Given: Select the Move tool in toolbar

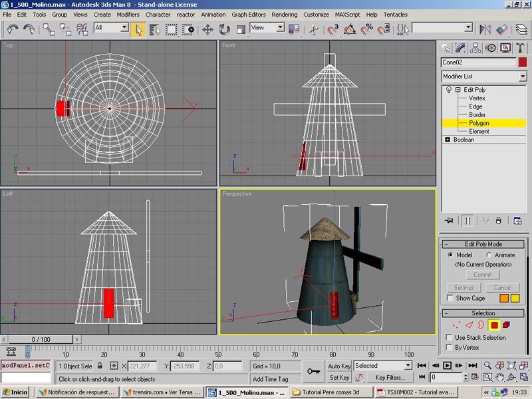Looking at the screenshot, I should point(207,29).
